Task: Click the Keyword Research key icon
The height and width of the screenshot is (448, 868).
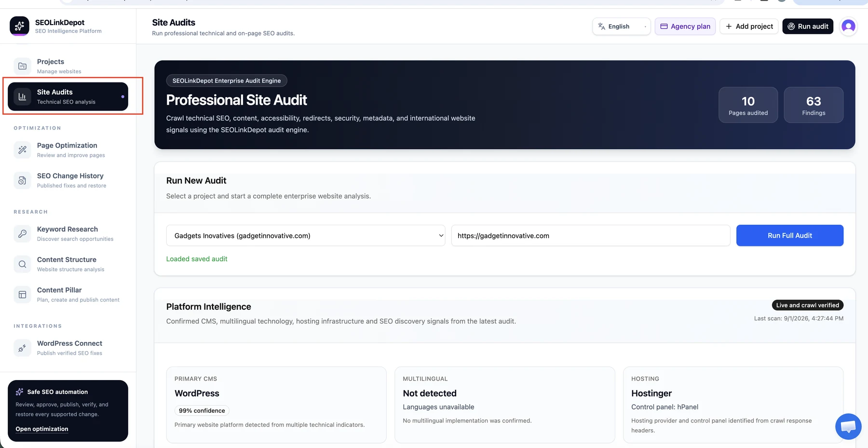Action: (x=22, y=233)
